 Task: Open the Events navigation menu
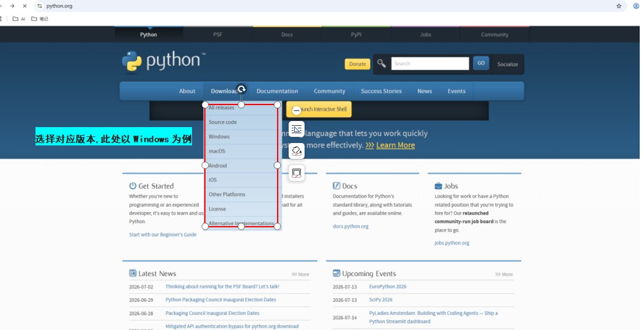click(x=456, y=91)
